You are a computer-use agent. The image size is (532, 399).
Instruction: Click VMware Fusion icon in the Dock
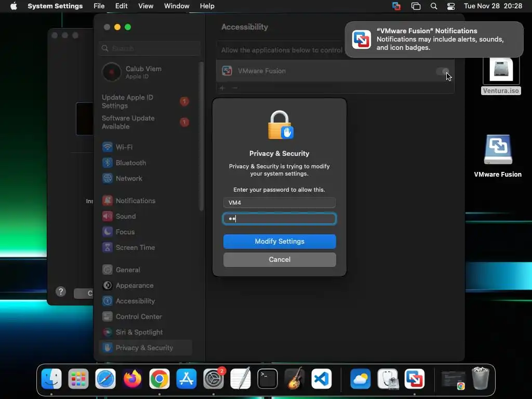[414, 379]
